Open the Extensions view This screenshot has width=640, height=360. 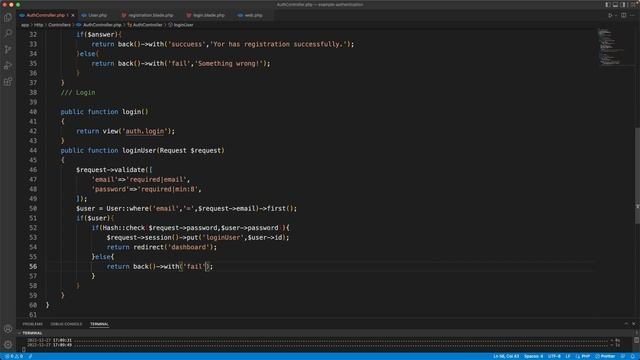pos(8,82)
